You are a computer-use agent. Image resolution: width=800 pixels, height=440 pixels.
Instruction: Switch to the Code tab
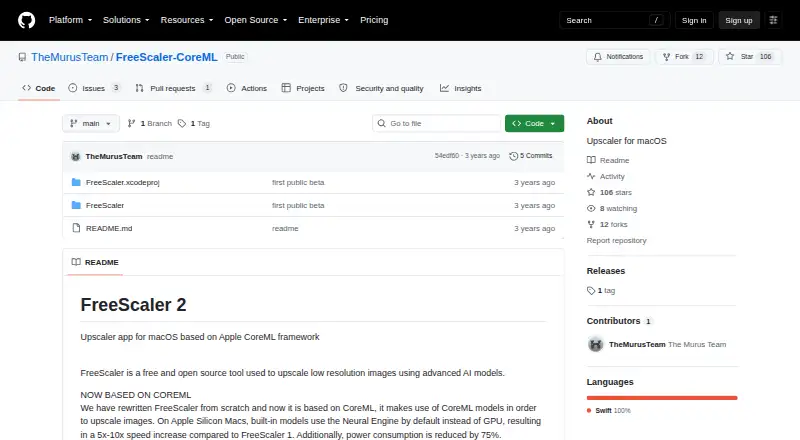tap(39, 88)
